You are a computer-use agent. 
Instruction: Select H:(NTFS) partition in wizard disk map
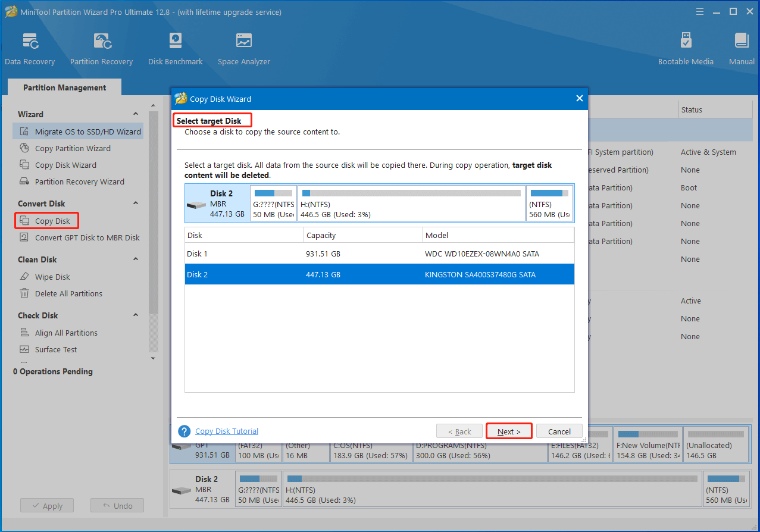pos(411,203)
